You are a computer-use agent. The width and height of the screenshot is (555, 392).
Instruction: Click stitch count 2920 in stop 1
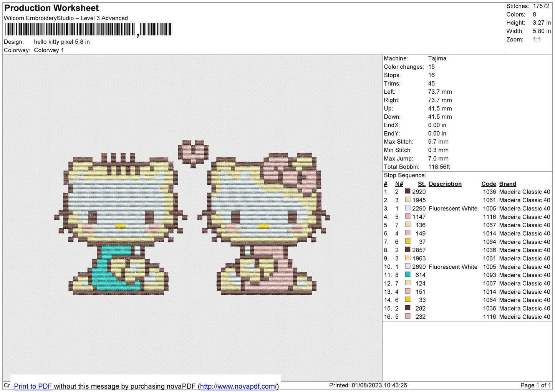click(x=419, y=192)
